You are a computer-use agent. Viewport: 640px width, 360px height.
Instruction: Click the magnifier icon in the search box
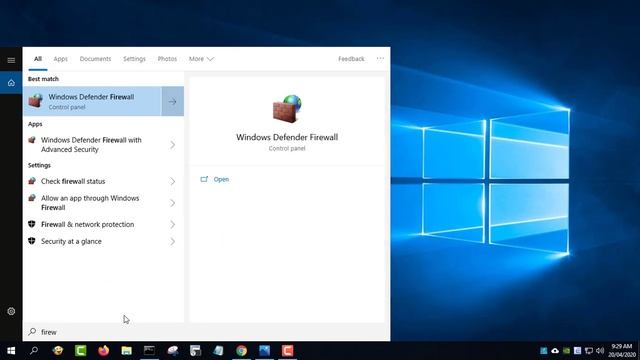32,332
